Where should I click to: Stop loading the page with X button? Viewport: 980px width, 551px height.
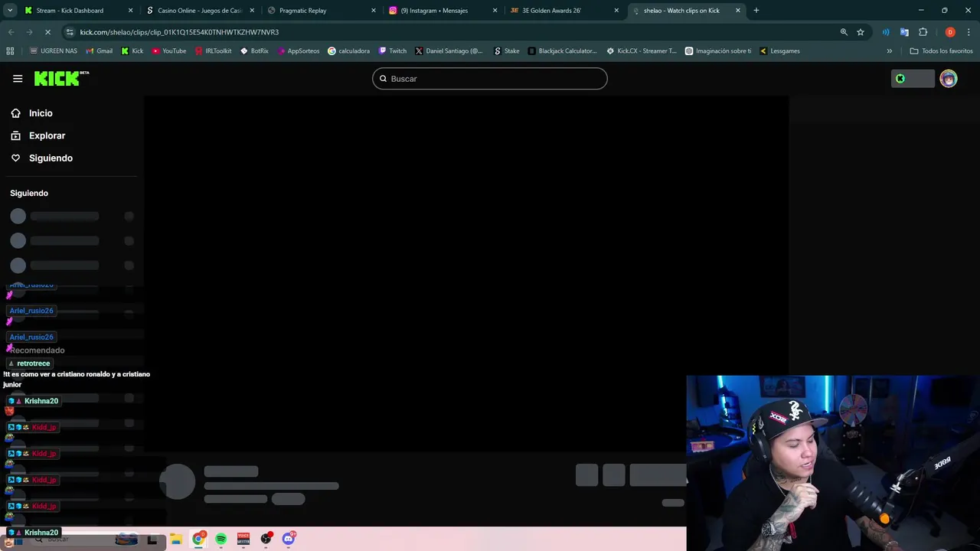pyautogui.click(x=47, y=32)
